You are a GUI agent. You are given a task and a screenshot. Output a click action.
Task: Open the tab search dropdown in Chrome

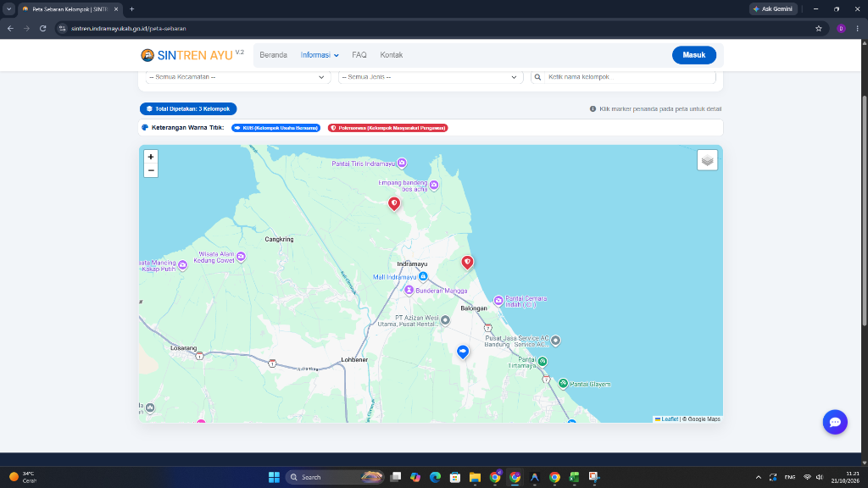point(8,8)
